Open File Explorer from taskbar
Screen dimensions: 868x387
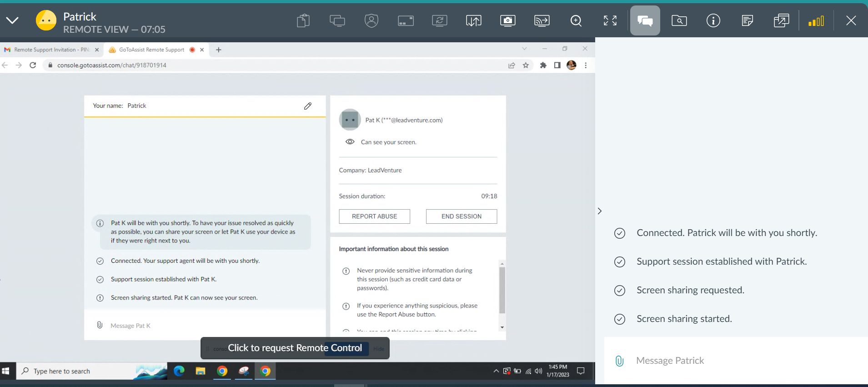tap(201, 371)
